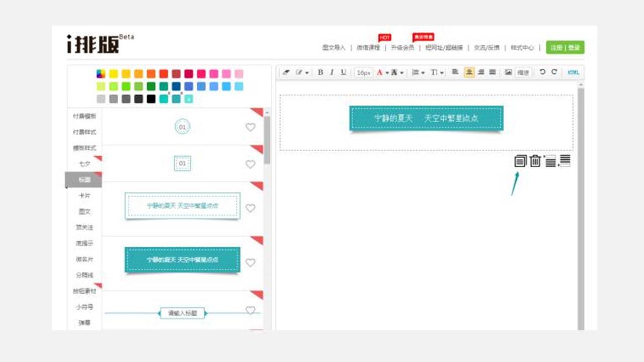The image size is (644, 362).
Task: Apply the red font color A
Action: click(x=380, y=72)
